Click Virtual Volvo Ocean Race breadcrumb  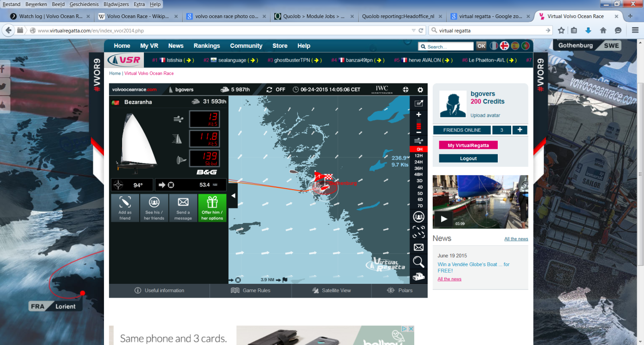149,73
